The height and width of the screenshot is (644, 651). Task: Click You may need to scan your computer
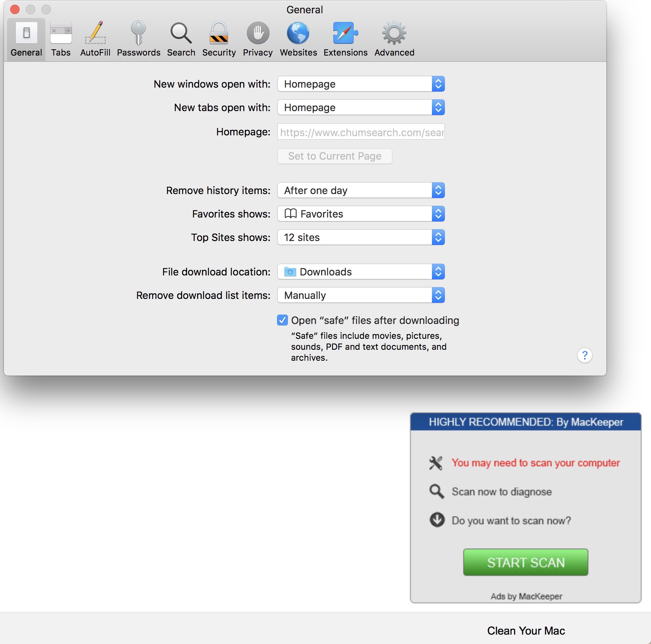tap(536, 463)
